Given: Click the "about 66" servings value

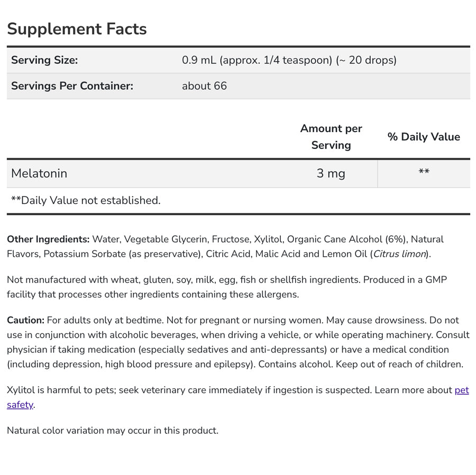Looking at the screenshot, I should [x=204, y=86].
